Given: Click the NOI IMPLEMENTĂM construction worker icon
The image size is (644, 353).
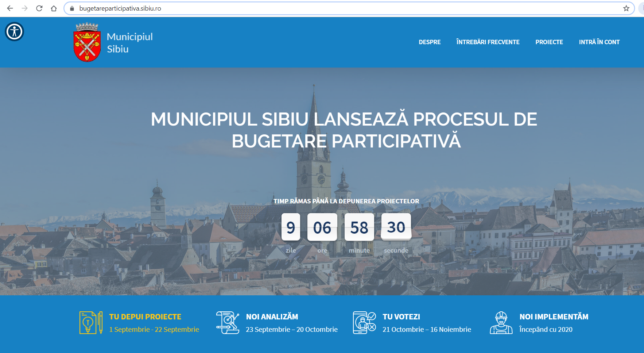Looking at the screenshot, I should click(501, 323).
